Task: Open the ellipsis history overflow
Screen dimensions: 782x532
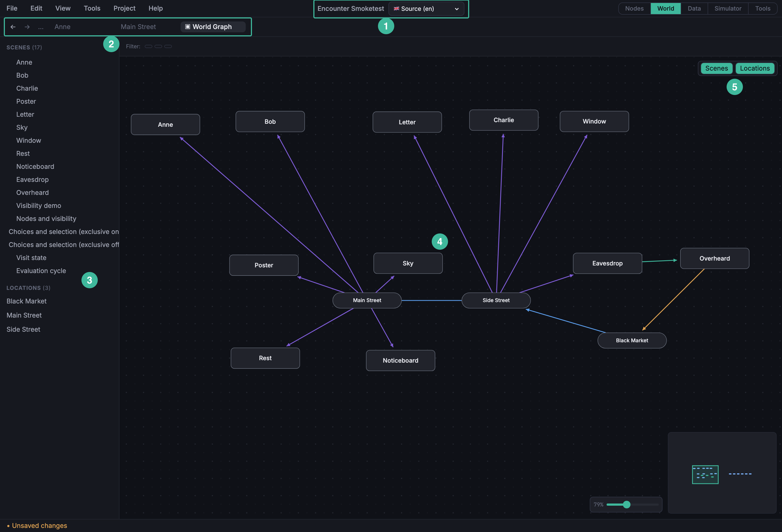Action: tap(41, 27)
